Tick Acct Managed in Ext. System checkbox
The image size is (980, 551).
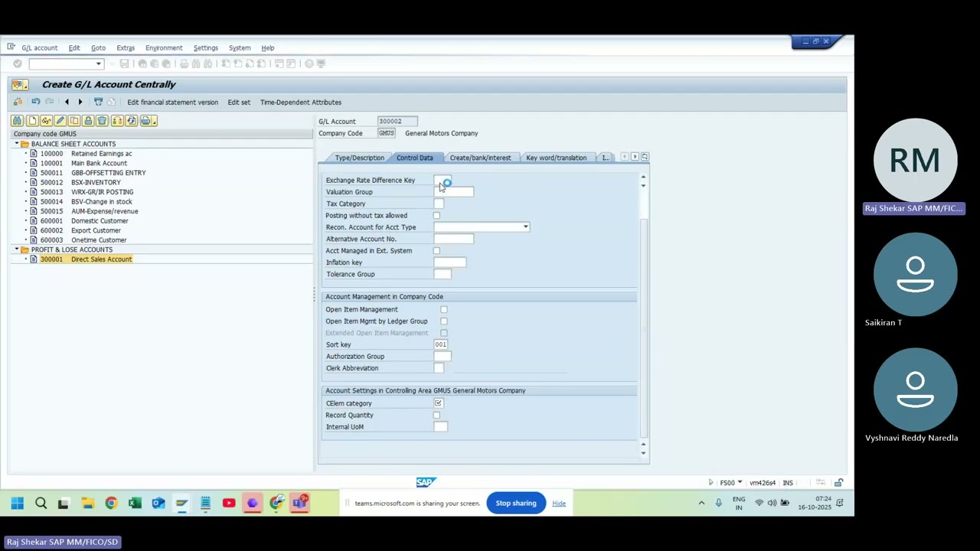436,251
